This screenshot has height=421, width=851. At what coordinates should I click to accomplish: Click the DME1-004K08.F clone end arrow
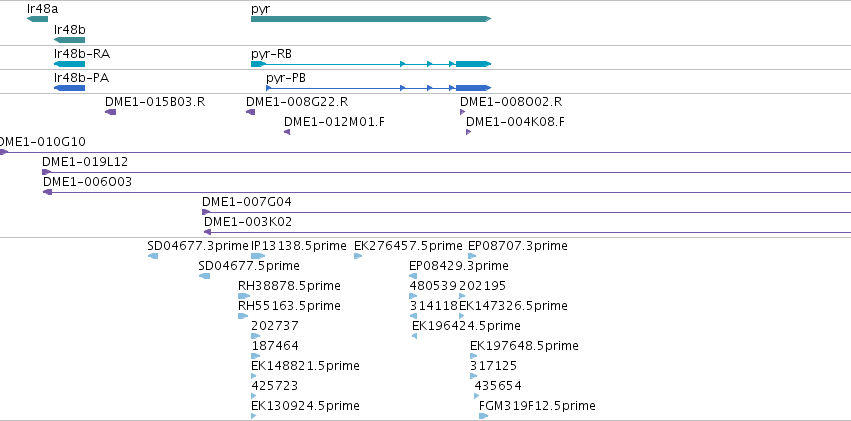(x=468, y=132)
